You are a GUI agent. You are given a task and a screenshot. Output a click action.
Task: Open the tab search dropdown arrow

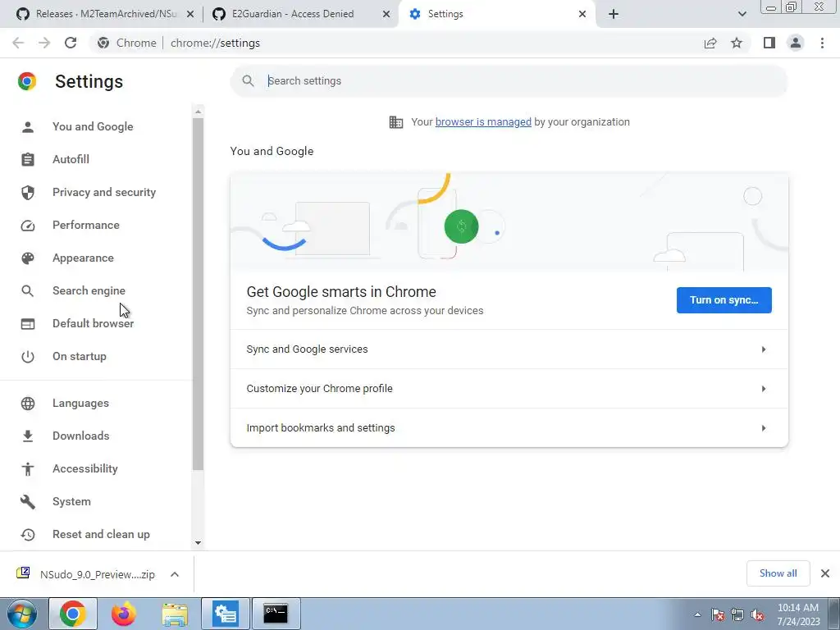742,14
